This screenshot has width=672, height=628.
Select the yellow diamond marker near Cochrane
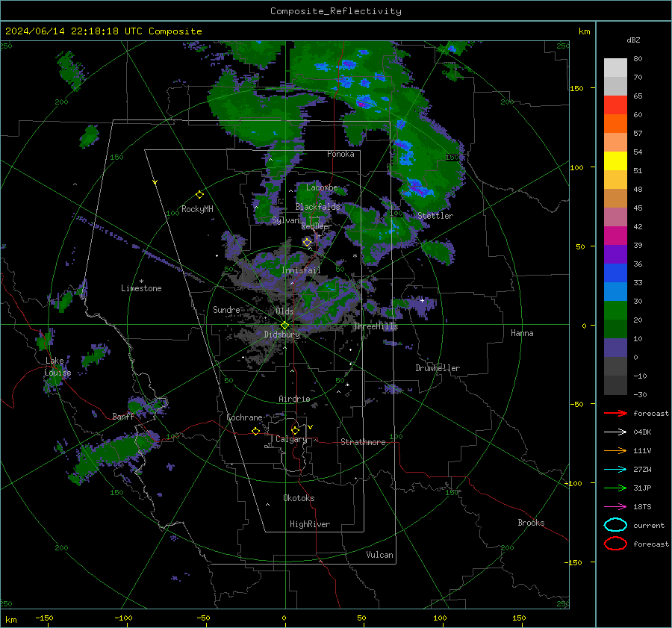pos(256,431)
